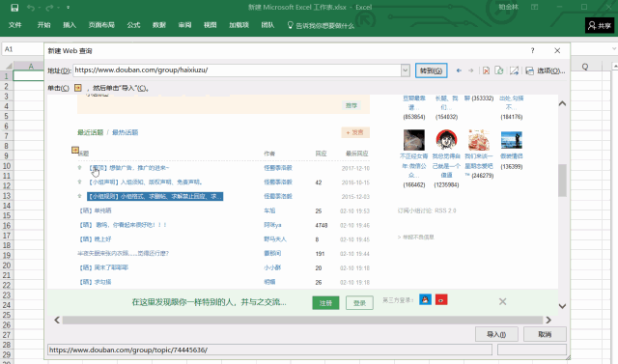The width and height of the screenshot is (618, 364).
Task: Switch to the 公式 ribbon tab
Action: pos(133,25)
